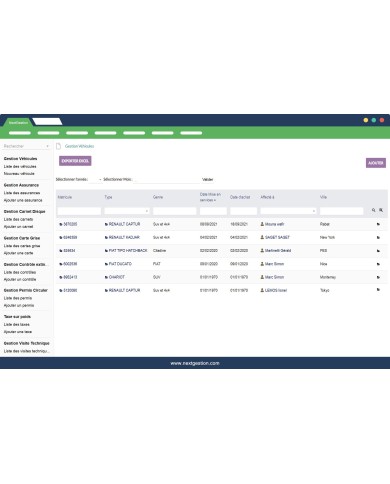Open row action icon for FIAT DUCATO
The height and width of the screenshot is (484, 390).
[x=378, y=264]
